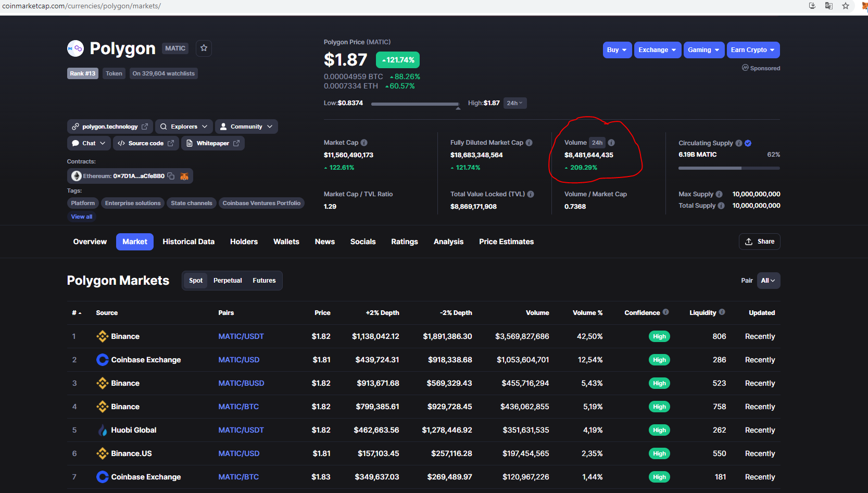Expand the Earn Crypto dropdown

(x=753, y=50)
